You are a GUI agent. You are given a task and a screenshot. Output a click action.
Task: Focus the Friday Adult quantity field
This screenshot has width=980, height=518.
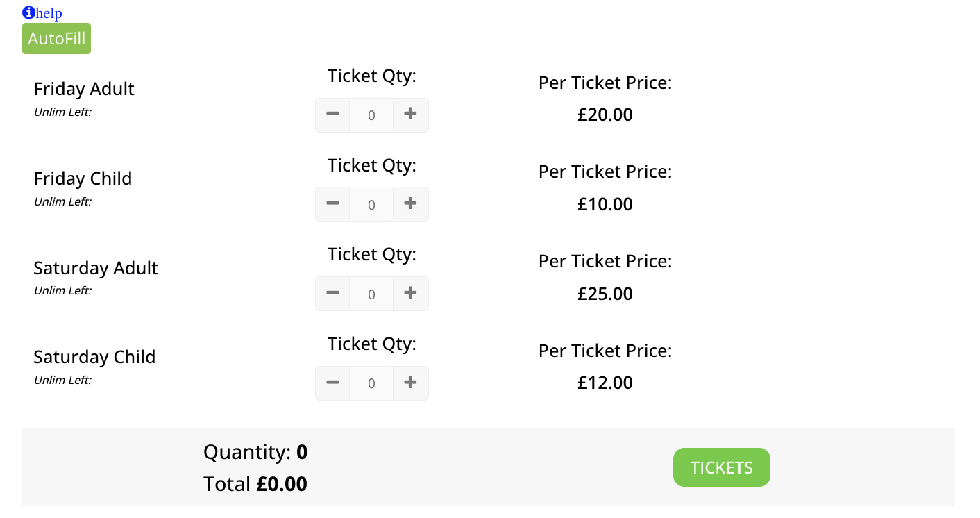coord(371,115)
